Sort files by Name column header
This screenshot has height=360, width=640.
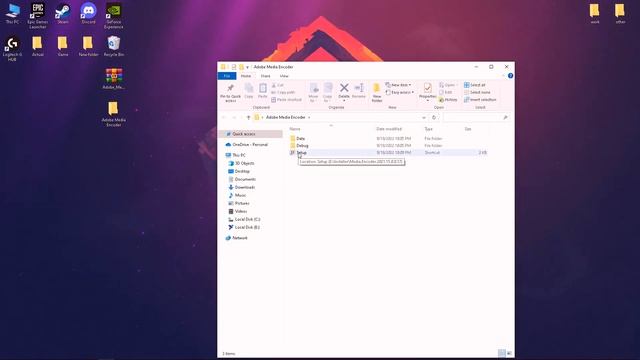295,129
